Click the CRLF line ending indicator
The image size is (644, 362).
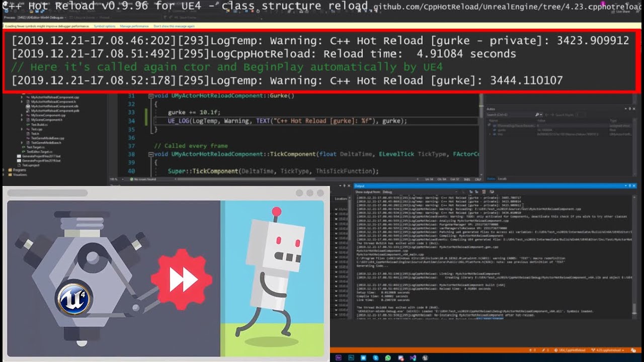pyautogui.click(x=478, y=179)
